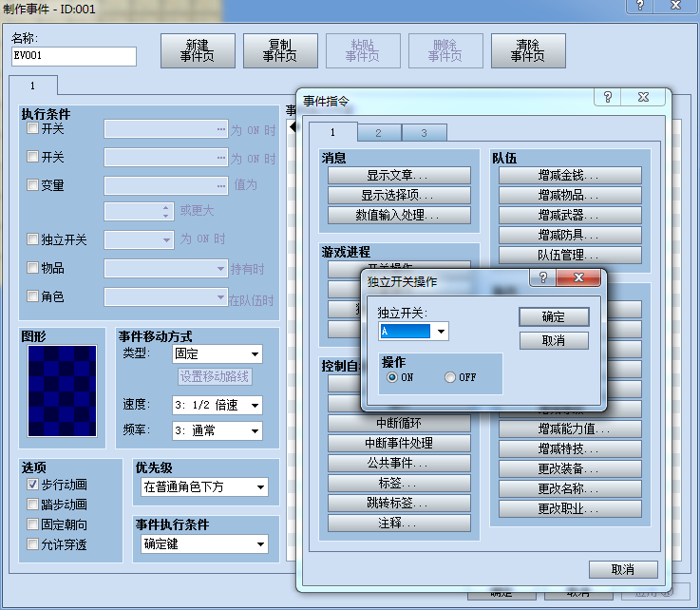Open the 速度 dropdown showing 1/2 倍速
Viewport: 700px width, 610px height.
(x=218, y=405)
